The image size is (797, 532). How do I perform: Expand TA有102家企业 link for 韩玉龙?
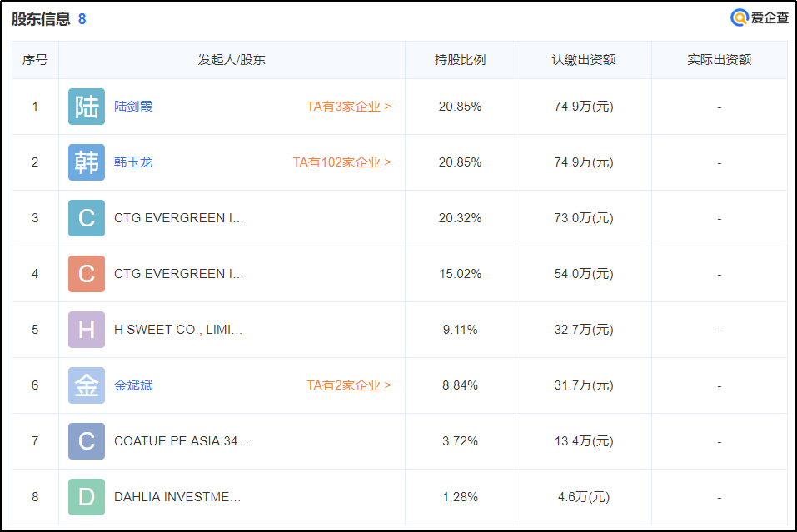pos(341,162)
